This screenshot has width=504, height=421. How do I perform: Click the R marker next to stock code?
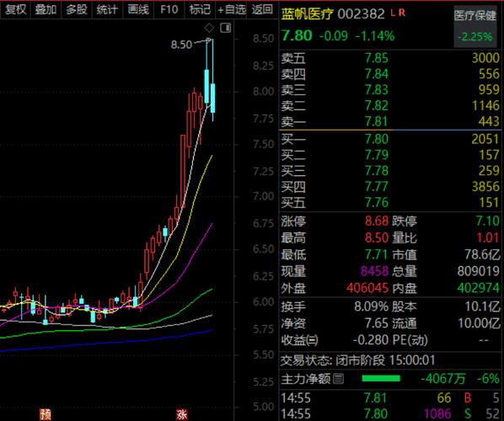click(402, 13)
